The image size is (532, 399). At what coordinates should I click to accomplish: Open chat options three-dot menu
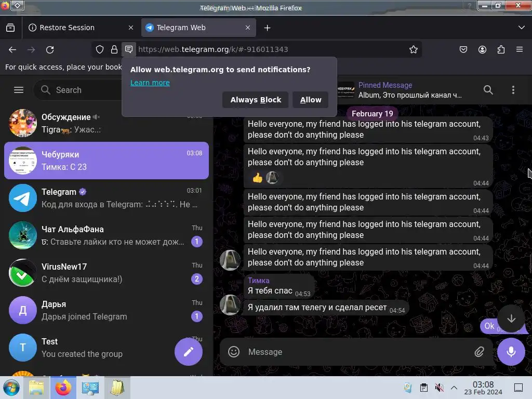[513, 90]
